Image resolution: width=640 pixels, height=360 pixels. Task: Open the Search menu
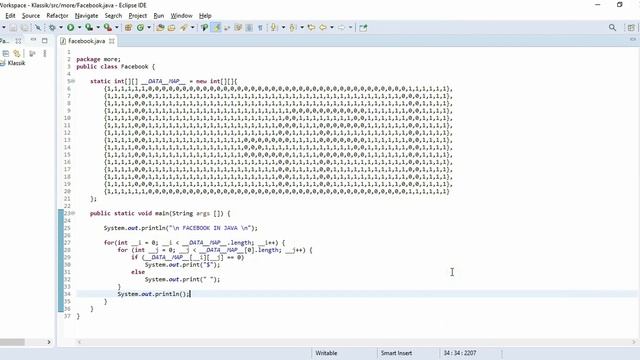tap(113, 16)
